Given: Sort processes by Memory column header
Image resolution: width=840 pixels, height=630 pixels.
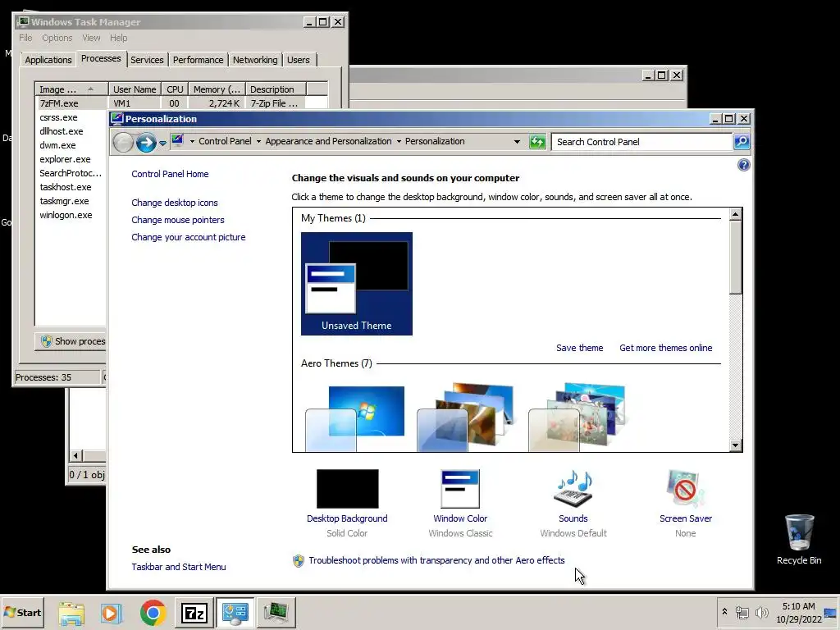Looking at the screenshot, I should pyautogui.click(x=217, y=89).
